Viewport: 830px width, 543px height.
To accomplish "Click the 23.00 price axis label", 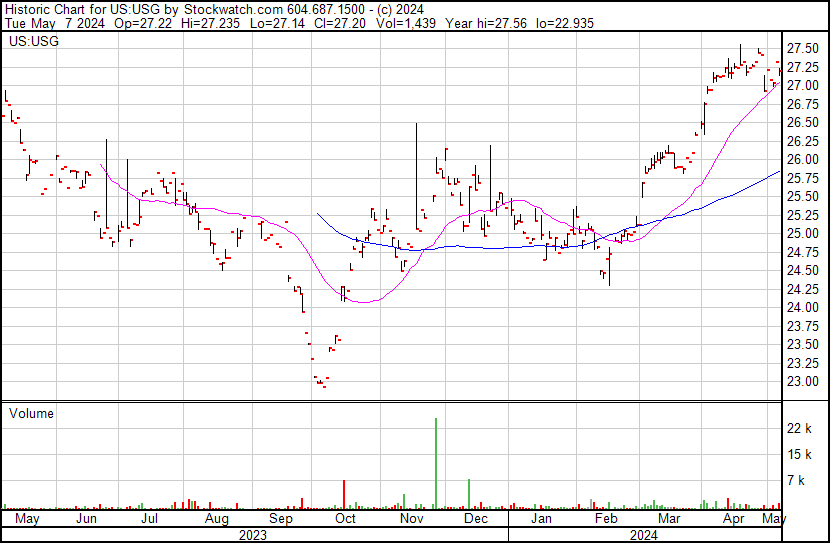I will click(802, 381).
